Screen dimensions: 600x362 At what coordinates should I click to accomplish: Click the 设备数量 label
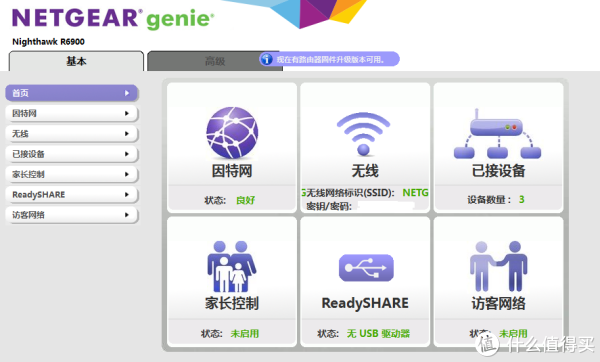click(x=489, y=200)
